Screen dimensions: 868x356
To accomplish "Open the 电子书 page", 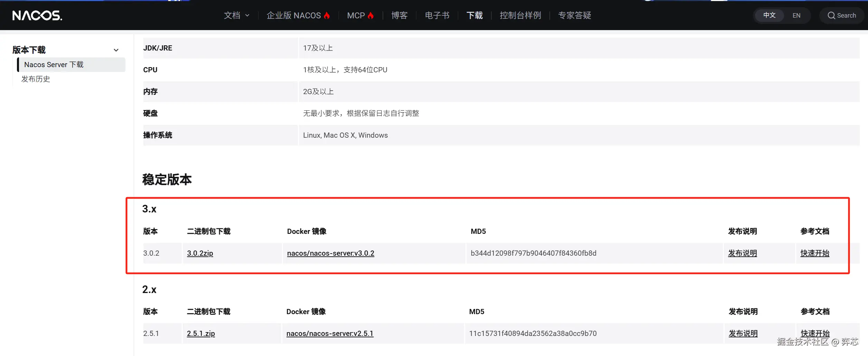I will [437, 16].
